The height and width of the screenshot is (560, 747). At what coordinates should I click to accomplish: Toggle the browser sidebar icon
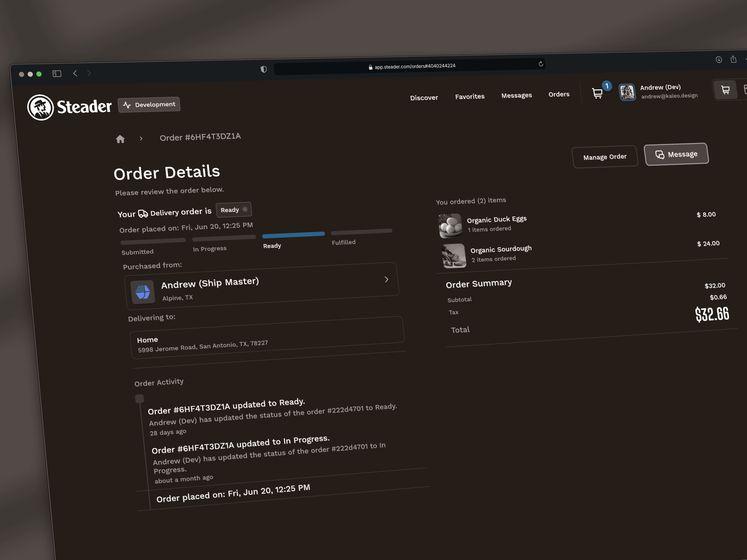pyautogui.click(x=57, y=73)
